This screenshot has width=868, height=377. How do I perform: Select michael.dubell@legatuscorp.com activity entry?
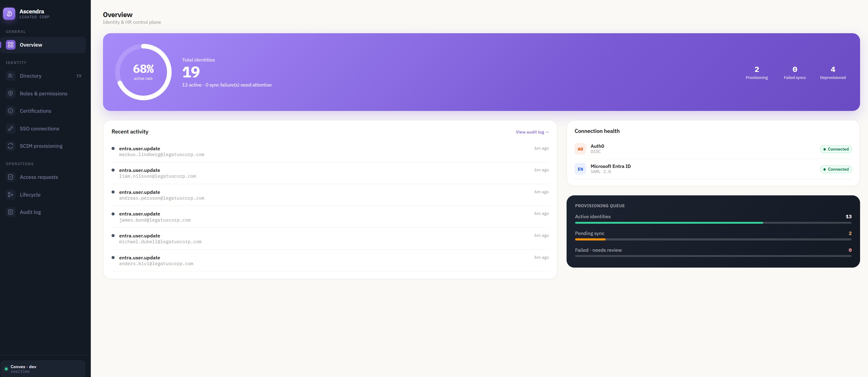tap(330, 239)
